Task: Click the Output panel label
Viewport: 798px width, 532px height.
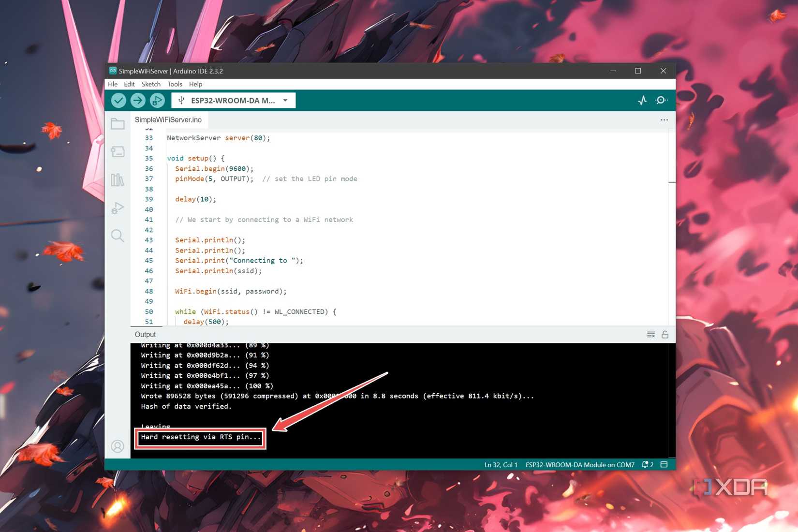Action: [145, 335]
